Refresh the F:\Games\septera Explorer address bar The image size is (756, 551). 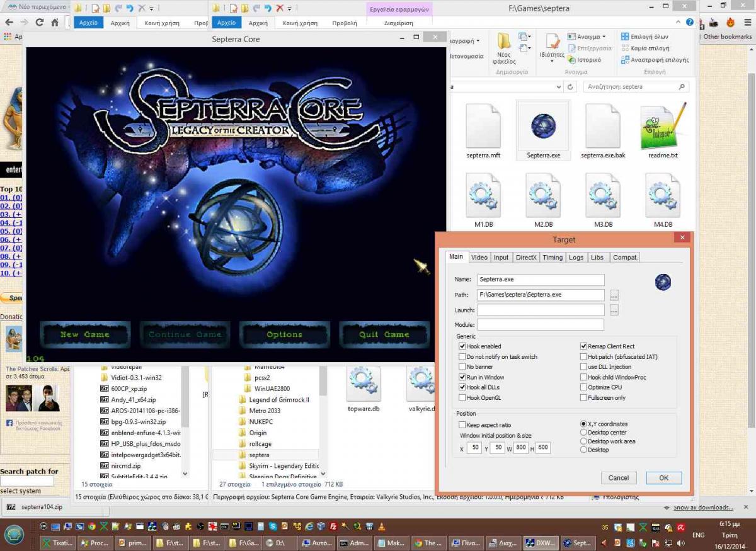coord(570,87)
